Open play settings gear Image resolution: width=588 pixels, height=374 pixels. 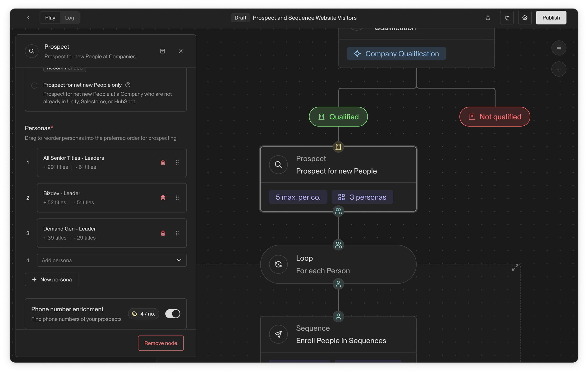[x=525, y=18]
